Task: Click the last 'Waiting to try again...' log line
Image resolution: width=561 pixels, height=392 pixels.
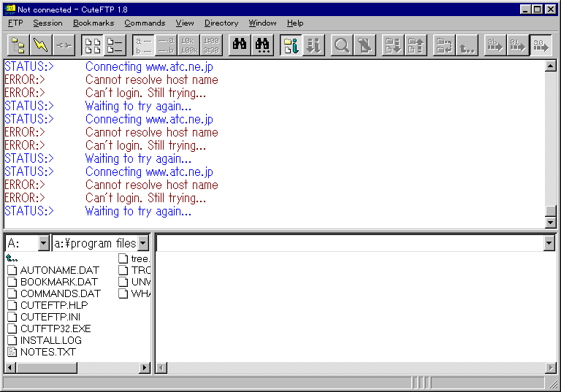Action: (x=138, y=211)
